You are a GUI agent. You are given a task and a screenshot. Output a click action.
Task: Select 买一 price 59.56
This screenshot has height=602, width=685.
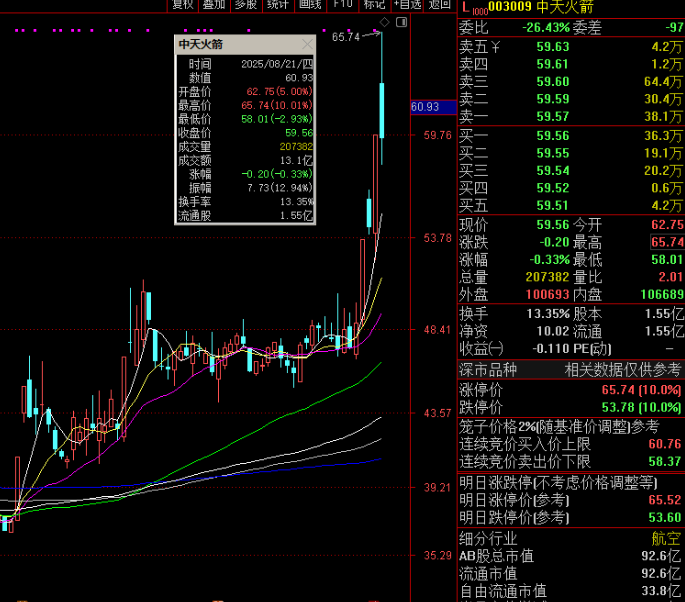tap(553, 136)
